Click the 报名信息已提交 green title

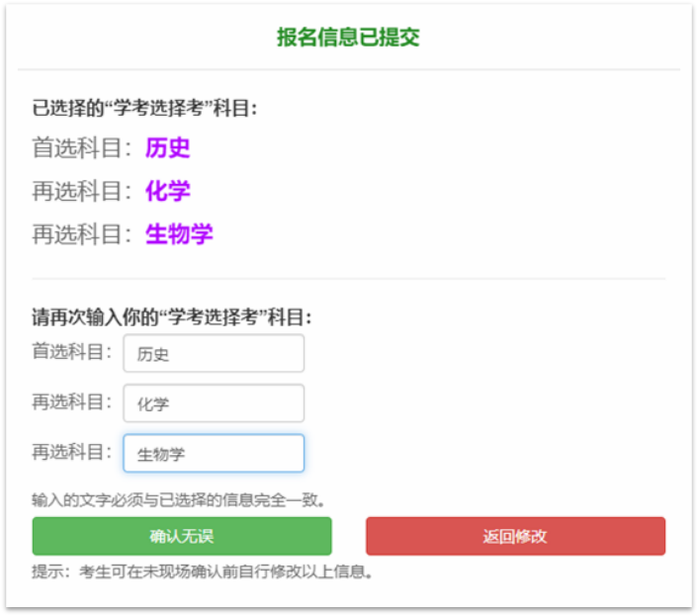pos(348,38)
